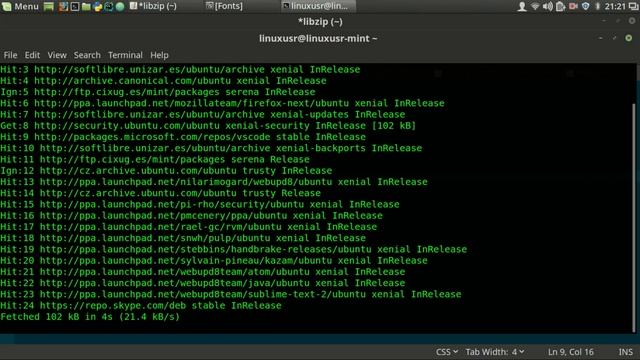Viewport: 640px width, 360px height.
Task: Click the Hit:22 webupd8team/java line
Action: 202,283
